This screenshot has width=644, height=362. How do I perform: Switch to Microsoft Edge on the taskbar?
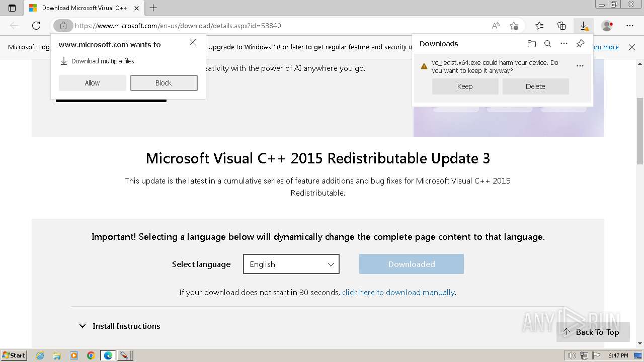pos(108,355)
